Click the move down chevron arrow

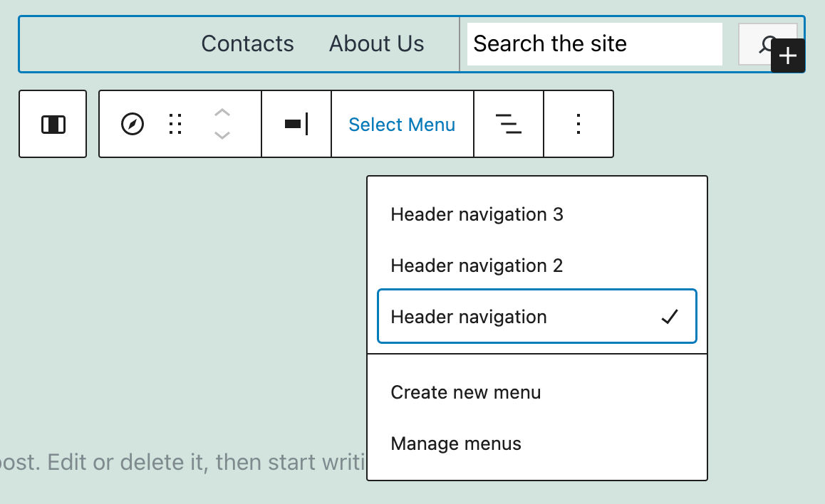coord(222,135)
